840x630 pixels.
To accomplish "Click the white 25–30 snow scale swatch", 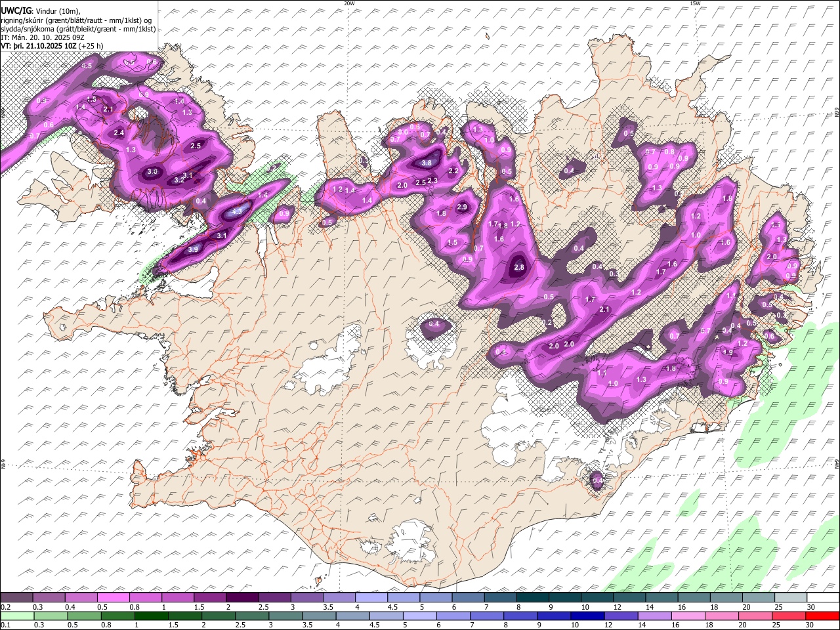I will coord(822,597).
